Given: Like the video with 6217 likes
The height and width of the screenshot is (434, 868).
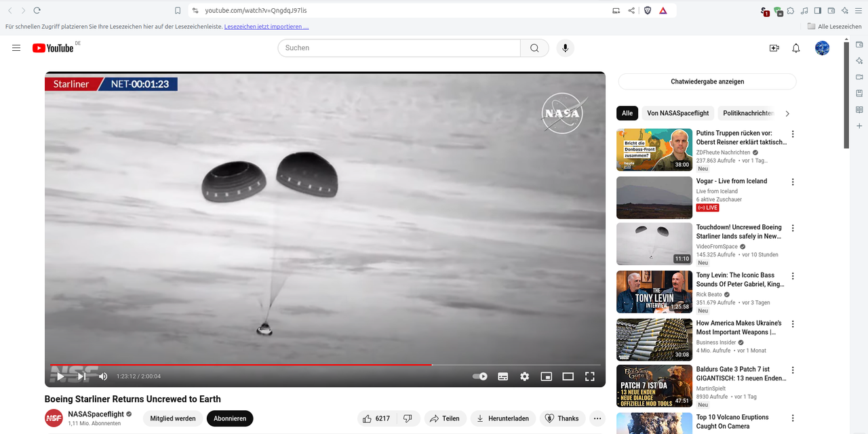Looking at the screenshot, I should [376, 418].
